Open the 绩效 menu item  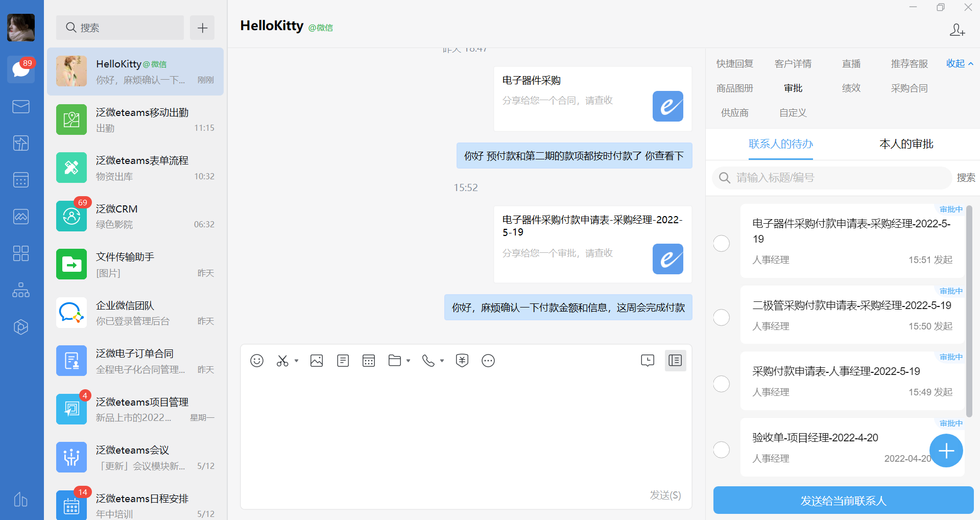pyautogui.click(x=851, y=88)
